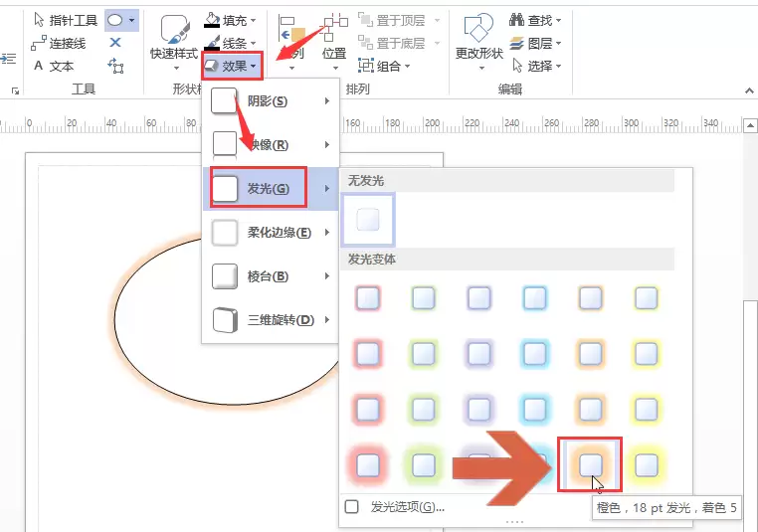Open the 棱台(B) bevel submenu
Screen dimensions: 758x532
click(x=271, y=275)
